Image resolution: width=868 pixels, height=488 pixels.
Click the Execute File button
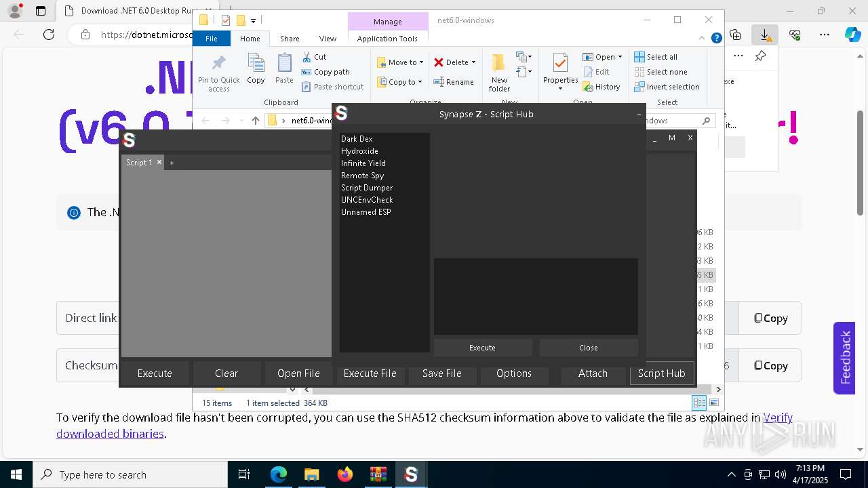[370, 373]
